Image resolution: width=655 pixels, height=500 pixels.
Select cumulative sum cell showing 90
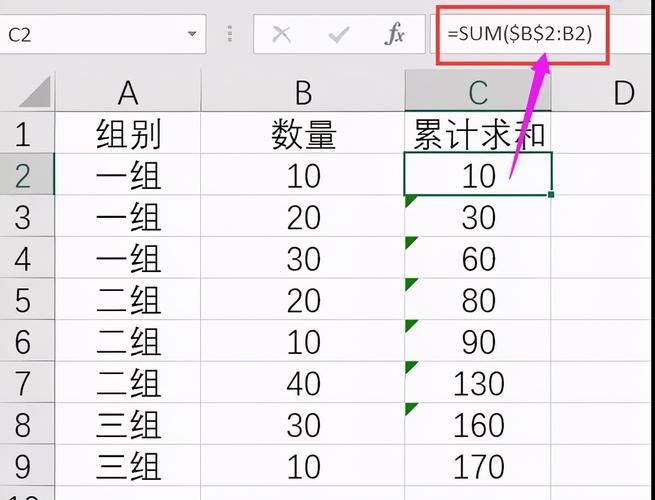tap(478, 340)
